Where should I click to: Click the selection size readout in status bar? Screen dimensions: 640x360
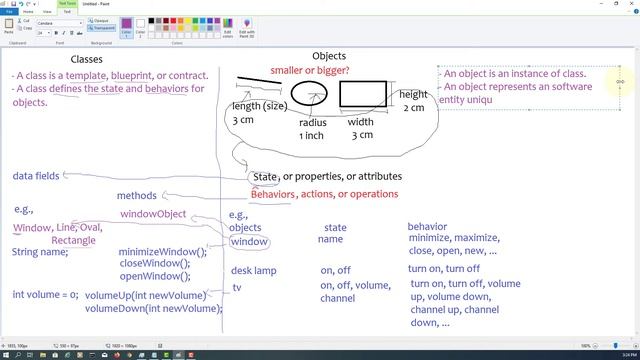click(67, 346)
